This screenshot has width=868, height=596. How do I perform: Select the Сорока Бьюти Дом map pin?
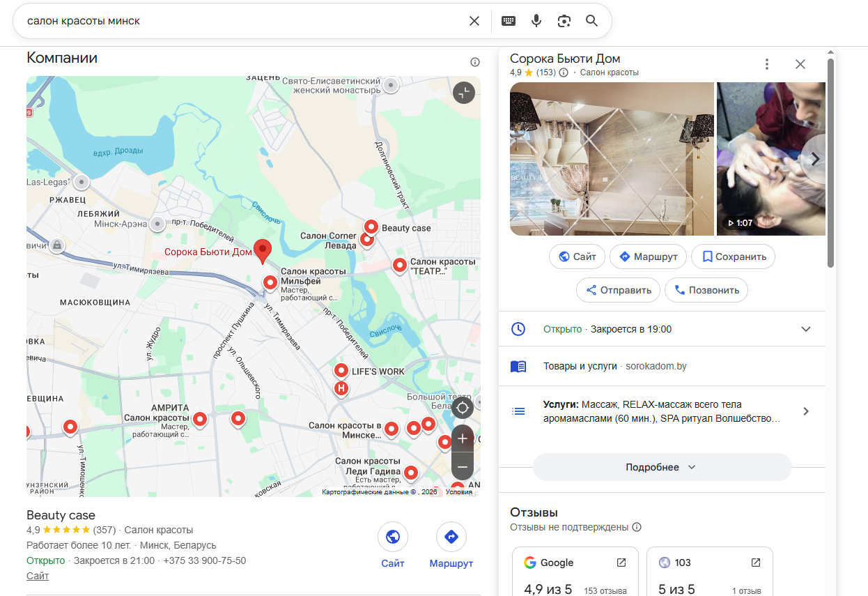click(263, 251)
